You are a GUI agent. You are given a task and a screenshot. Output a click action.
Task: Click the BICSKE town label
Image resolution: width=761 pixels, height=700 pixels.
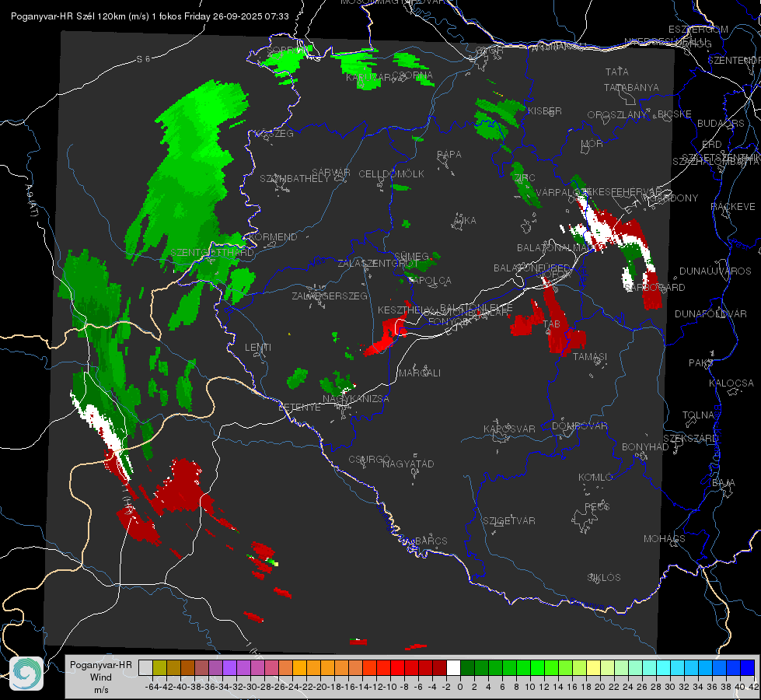tap(675, 114)
